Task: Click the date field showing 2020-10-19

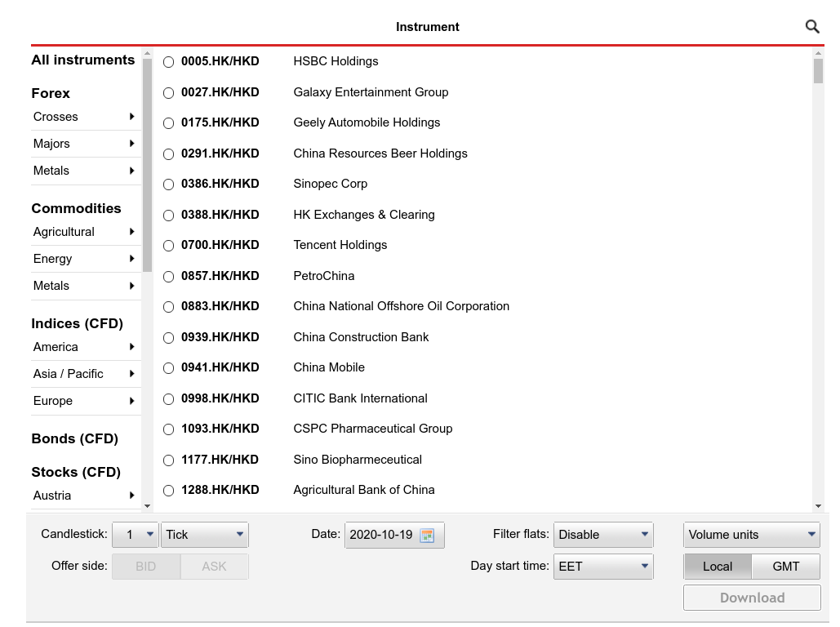Action: (394, 535)
